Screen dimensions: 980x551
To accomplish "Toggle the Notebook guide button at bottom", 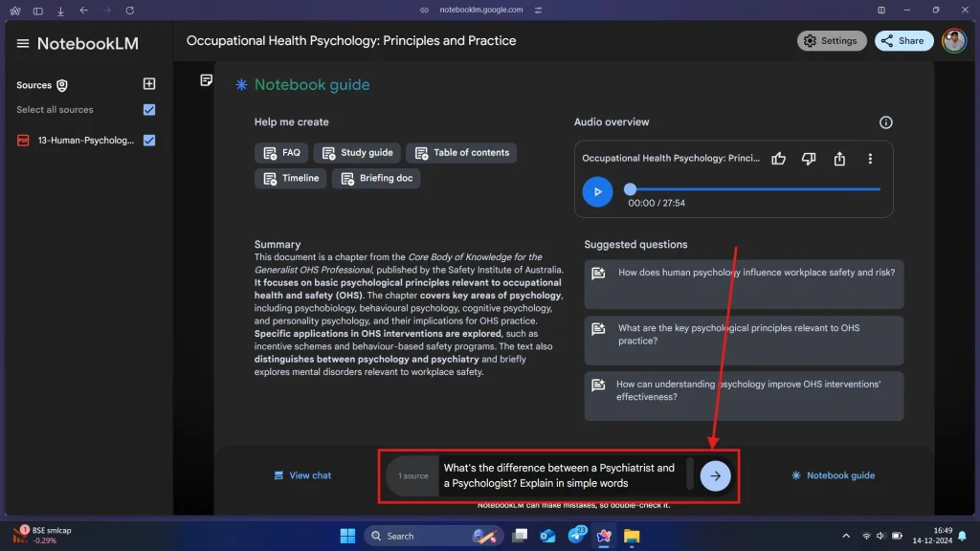I will 834,476.
